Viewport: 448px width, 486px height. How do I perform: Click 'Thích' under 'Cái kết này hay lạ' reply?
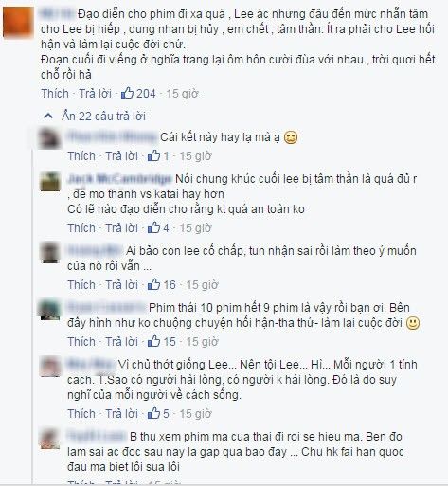[x=81, y=156]
